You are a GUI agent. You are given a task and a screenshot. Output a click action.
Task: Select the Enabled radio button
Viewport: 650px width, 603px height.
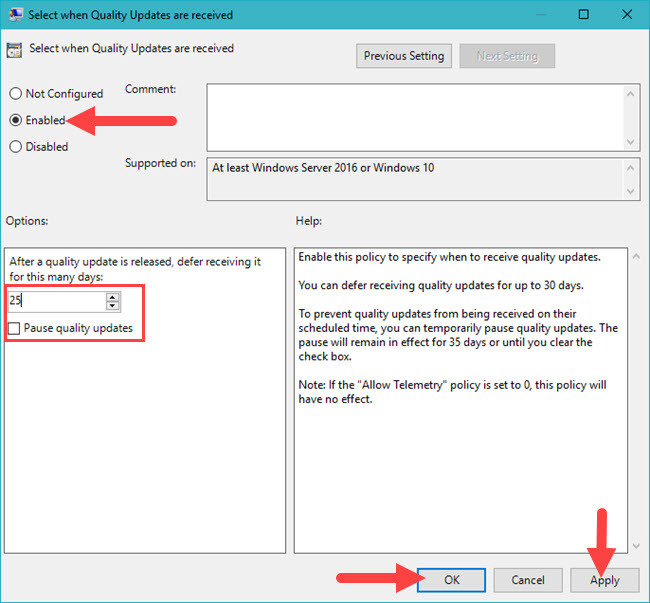pos(15,120)
